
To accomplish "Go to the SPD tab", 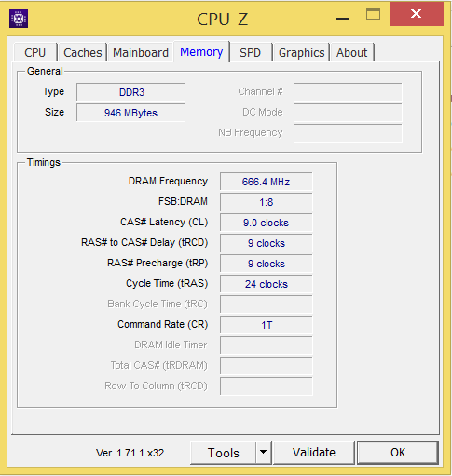I will 250,52.
